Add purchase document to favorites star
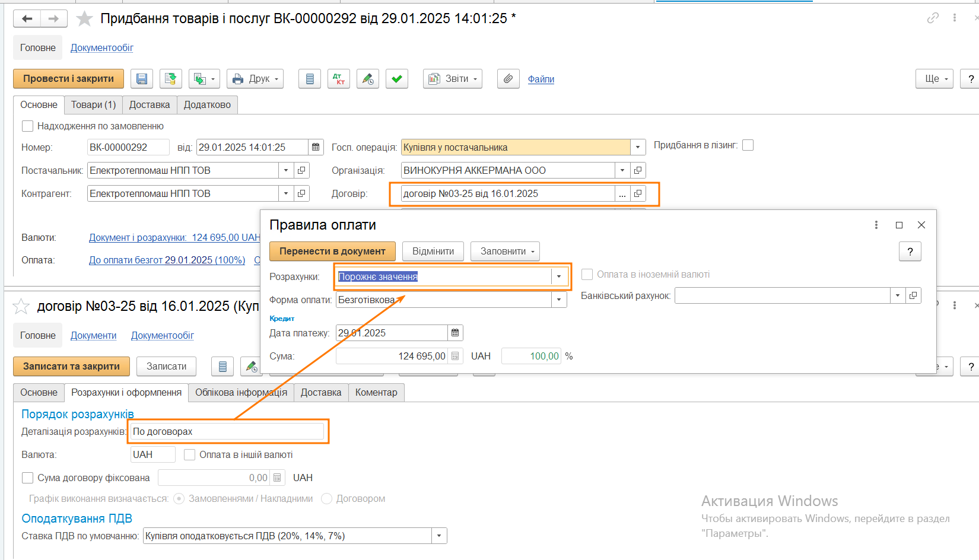This screenshot has width=979, height=560. click(85, 19)
